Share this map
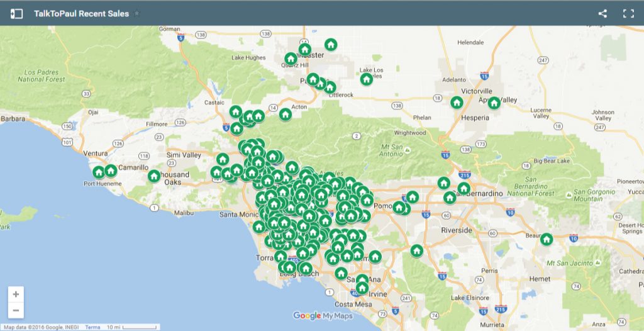Screen dimensions: 644x331 (602, 14)
